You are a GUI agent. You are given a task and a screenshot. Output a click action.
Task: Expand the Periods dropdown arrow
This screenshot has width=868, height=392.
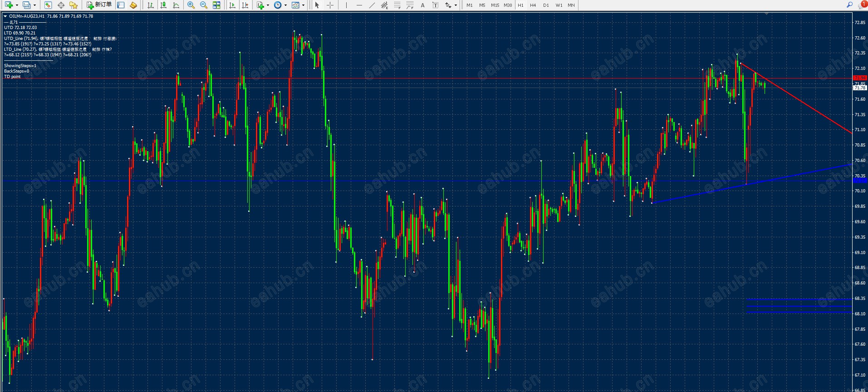coord(285,5)
